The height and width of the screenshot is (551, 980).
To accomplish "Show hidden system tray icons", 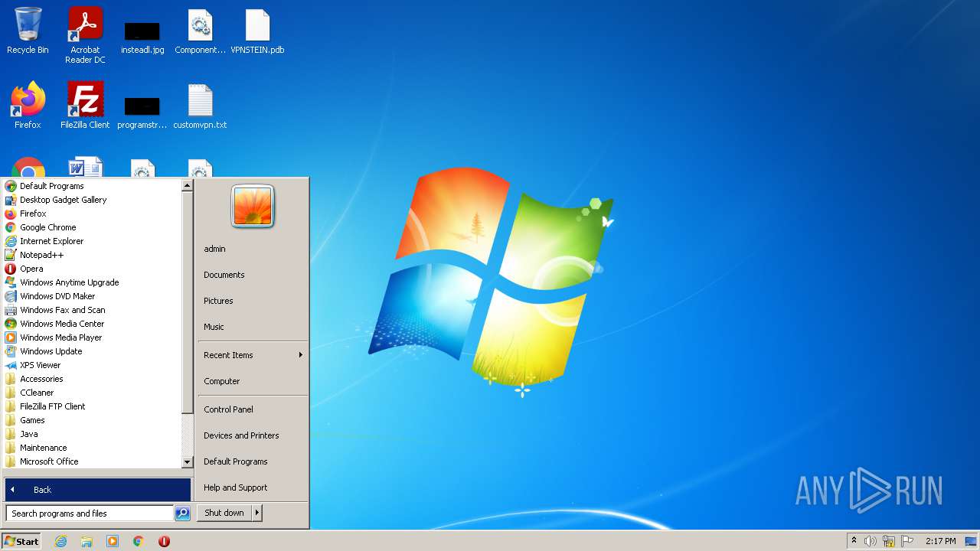I will [x=854, y=541].
